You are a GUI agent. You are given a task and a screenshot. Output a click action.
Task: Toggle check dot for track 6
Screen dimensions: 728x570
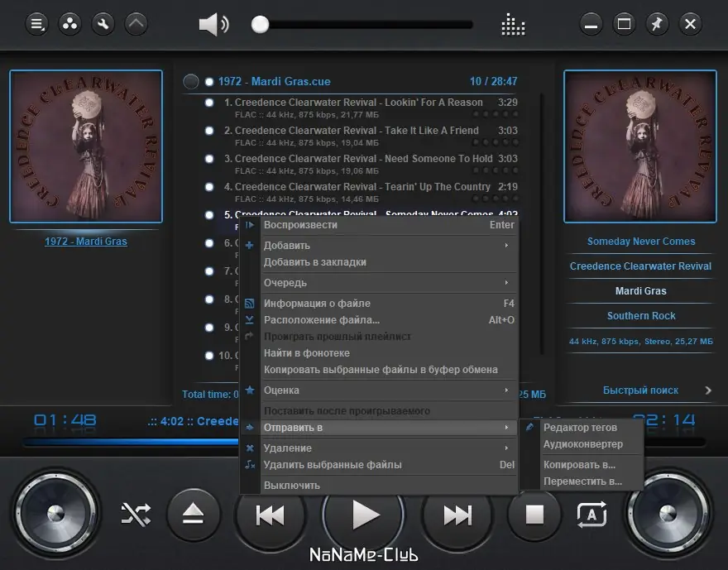point(209,243)
